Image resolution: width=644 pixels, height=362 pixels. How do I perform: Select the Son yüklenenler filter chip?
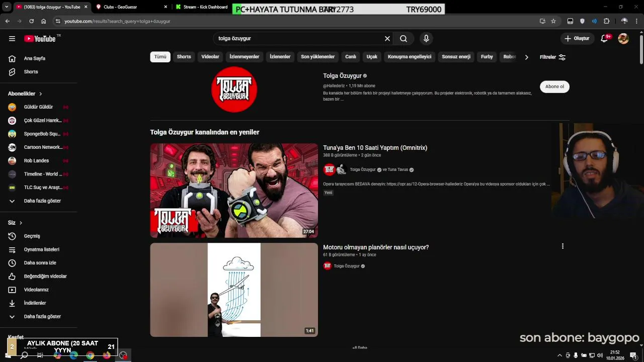coord(318,57)
